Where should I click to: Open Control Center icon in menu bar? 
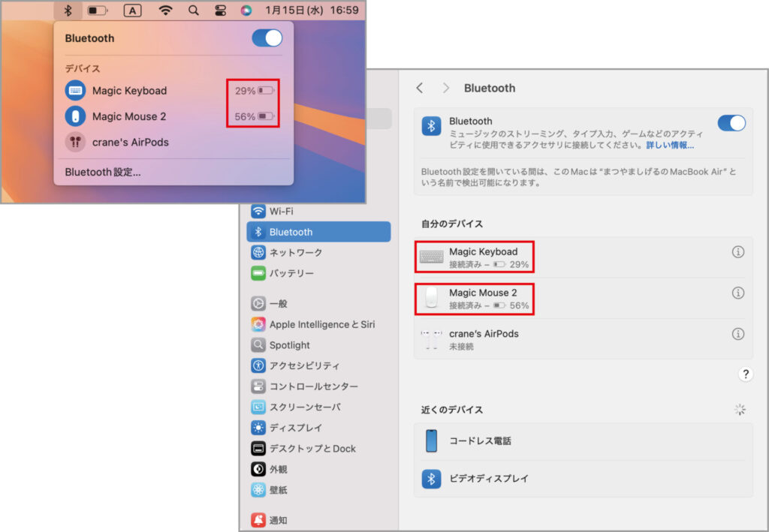click(x=221, y=11)
